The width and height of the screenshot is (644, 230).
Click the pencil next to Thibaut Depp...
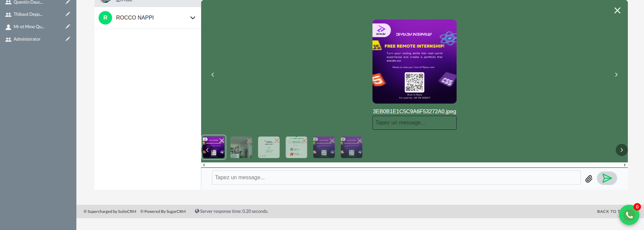(x=68, y=14)
